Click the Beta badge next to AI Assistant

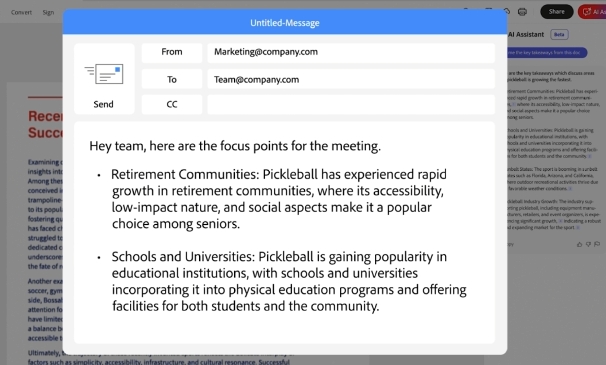pos(559,34)
